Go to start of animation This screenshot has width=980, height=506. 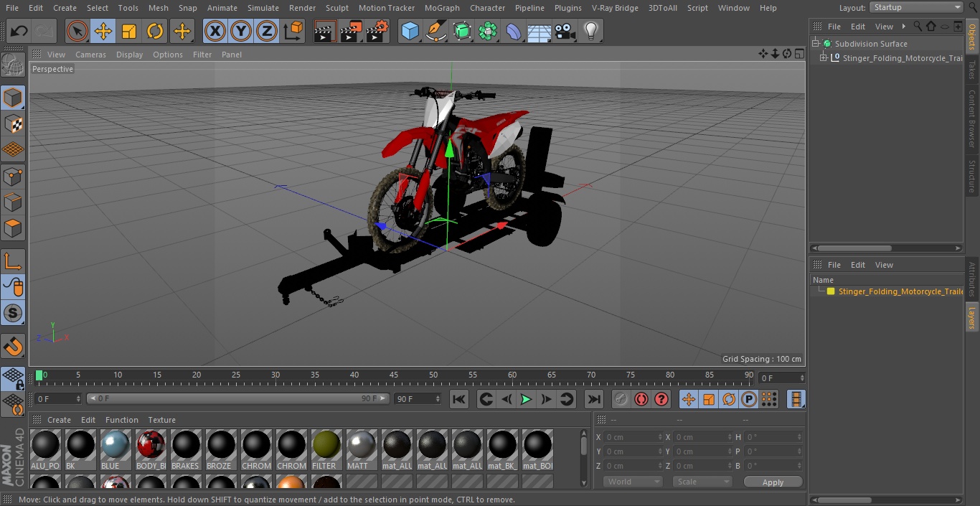pyautogui.click(x=459, y=399)
